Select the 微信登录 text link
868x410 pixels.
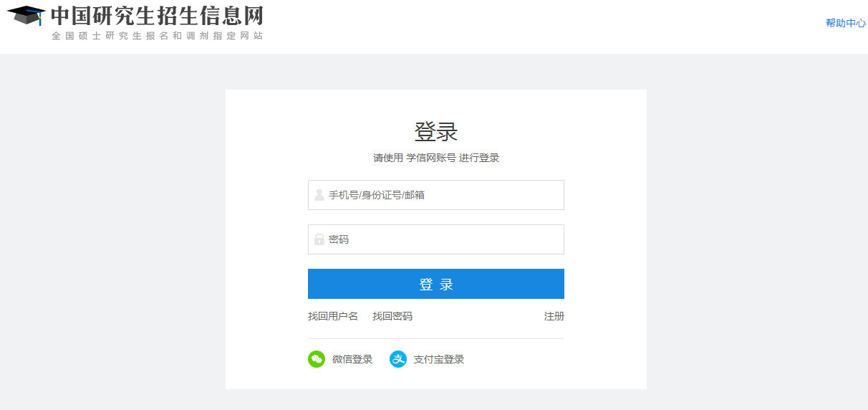click(x=352, y=359)
